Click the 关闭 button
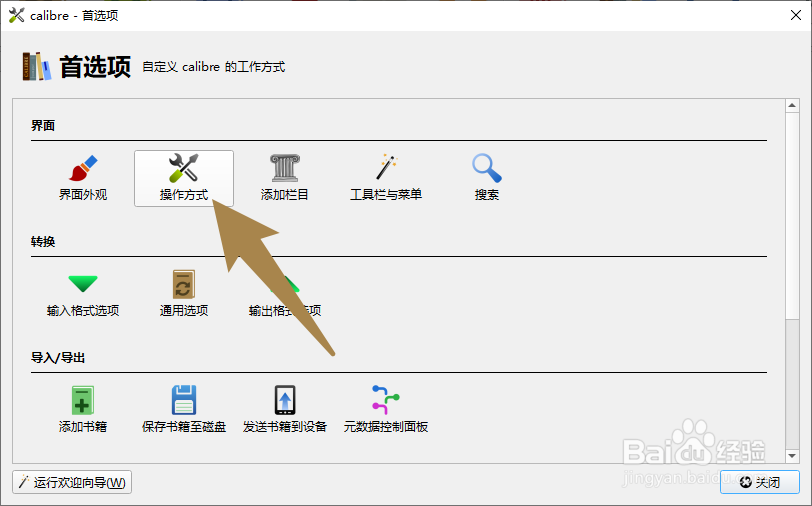The image size is (812, 506). (759, 482)
